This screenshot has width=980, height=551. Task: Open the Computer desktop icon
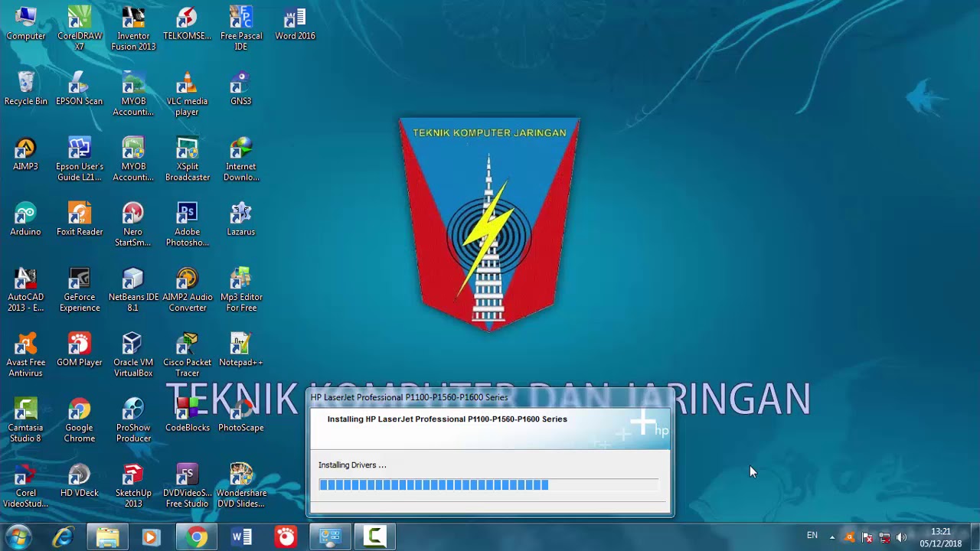click(25, 24)
